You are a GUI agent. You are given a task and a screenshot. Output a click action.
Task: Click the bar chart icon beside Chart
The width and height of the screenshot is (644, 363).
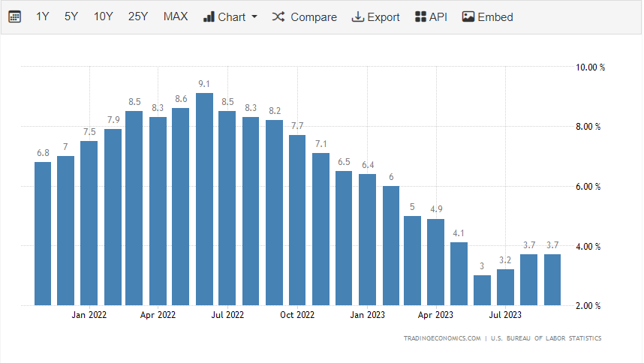[209, 16]
